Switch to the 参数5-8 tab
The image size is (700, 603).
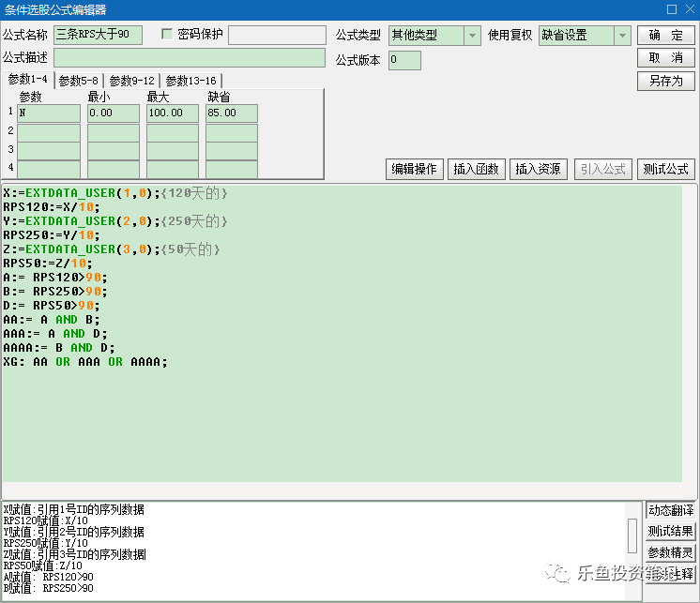click(x=78, y=81)
